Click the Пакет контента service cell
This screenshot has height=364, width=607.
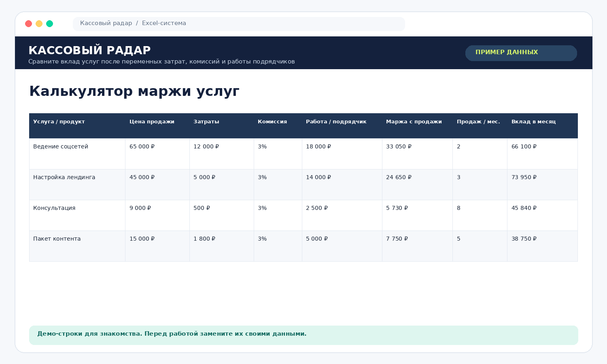coord(77,246)
